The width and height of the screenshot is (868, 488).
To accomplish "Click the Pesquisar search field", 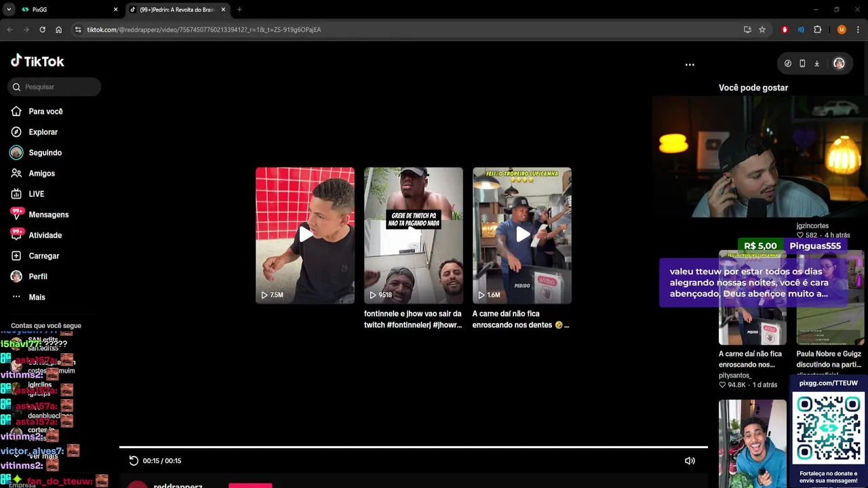I will (x=54, y=87).
